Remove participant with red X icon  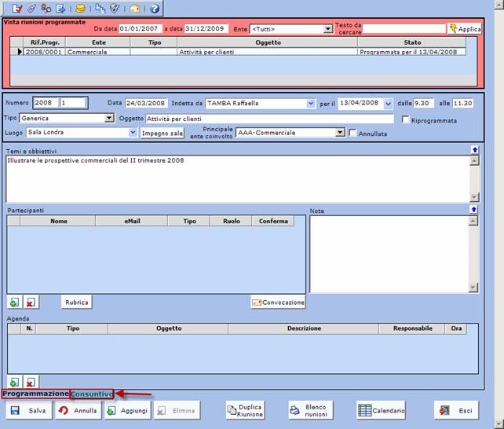pos(30,302)
